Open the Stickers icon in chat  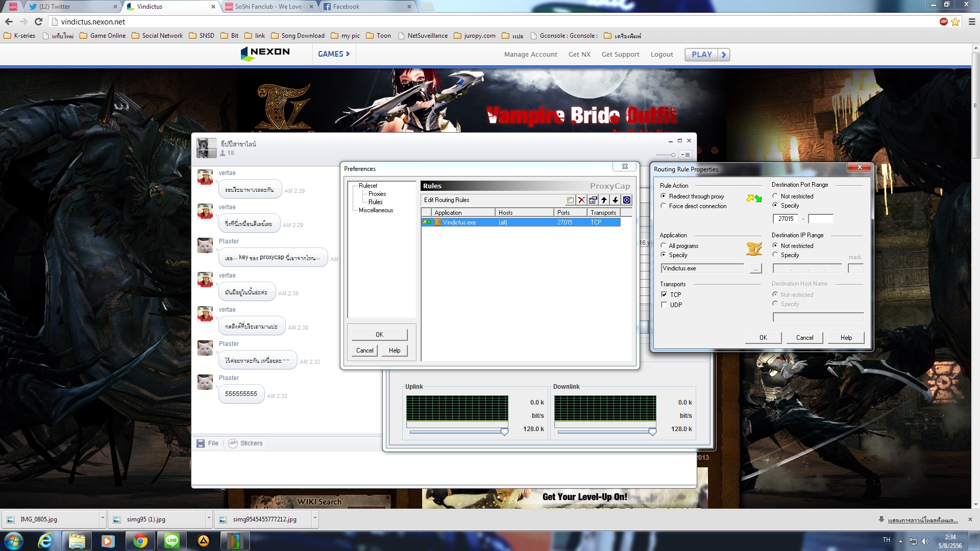click(233, 443)
